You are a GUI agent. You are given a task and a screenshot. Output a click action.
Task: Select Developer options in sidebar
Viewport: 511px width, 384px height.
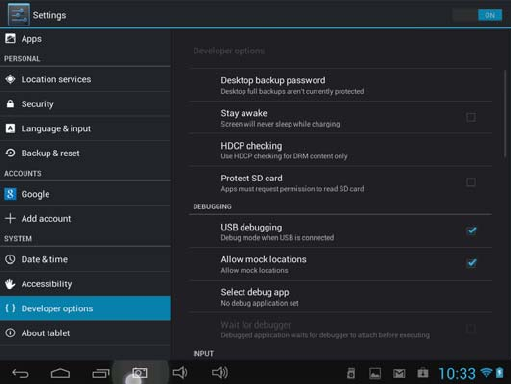(85, 308)
